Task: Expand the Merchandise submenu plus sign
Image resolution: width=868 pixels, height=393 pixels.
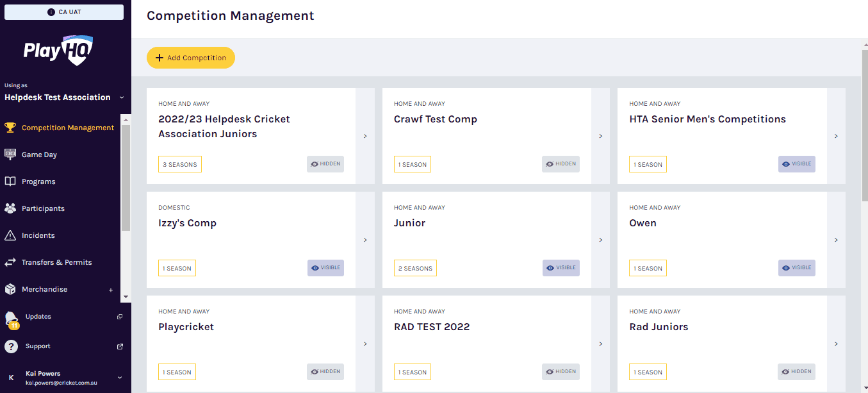Action: pyautogui.click(x=111, y=290)
